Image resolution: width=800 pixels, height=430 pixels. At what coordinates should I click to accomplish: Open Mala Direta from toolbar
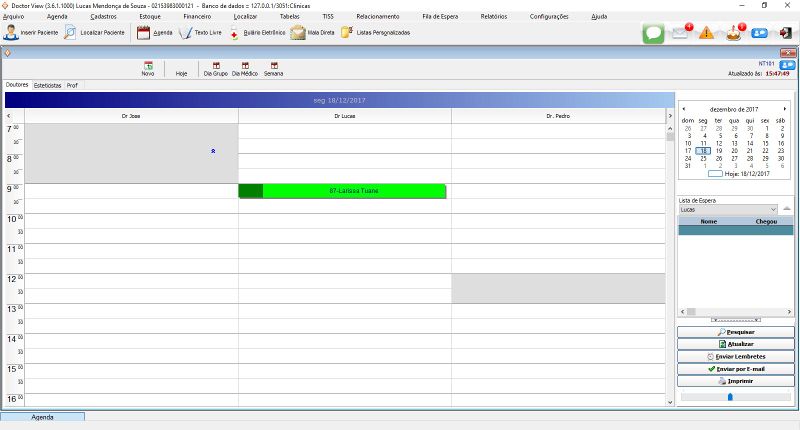tap(299, 33)
